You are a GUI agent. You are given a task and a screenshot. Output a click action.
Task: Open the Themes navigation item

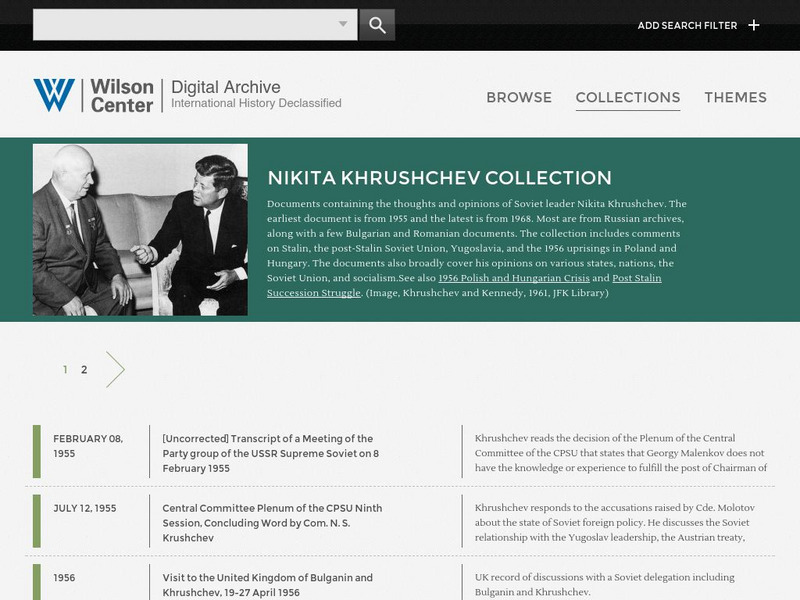tap(735, 97)
